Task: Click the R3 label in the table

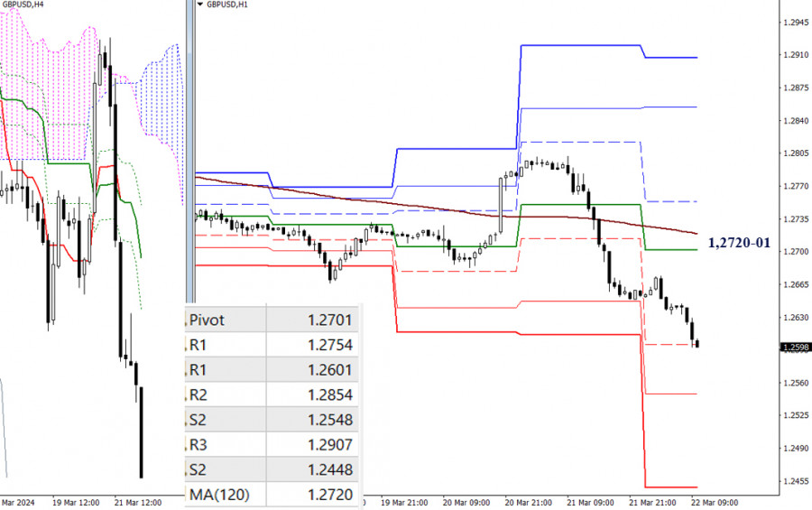Action: tap(198, 445)
